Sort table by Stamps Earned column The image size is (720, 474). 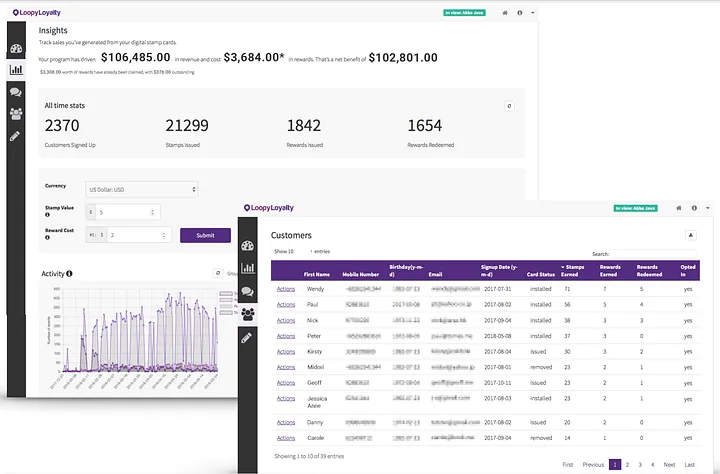(x=573, y=271)
